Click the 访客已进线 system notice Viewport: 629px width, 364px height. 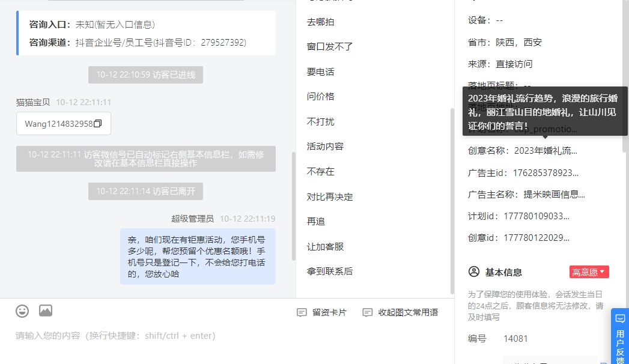(x=145, y=75)
